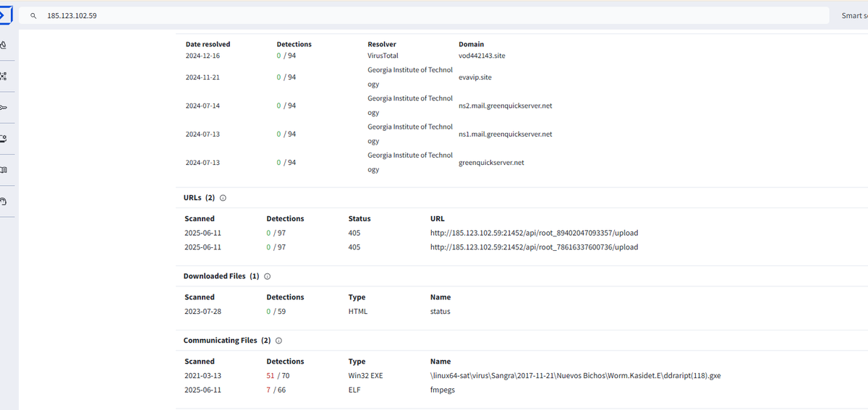Click the date 2024-12-16
This screenshot has height=410, width=868.
coord(203,56)
